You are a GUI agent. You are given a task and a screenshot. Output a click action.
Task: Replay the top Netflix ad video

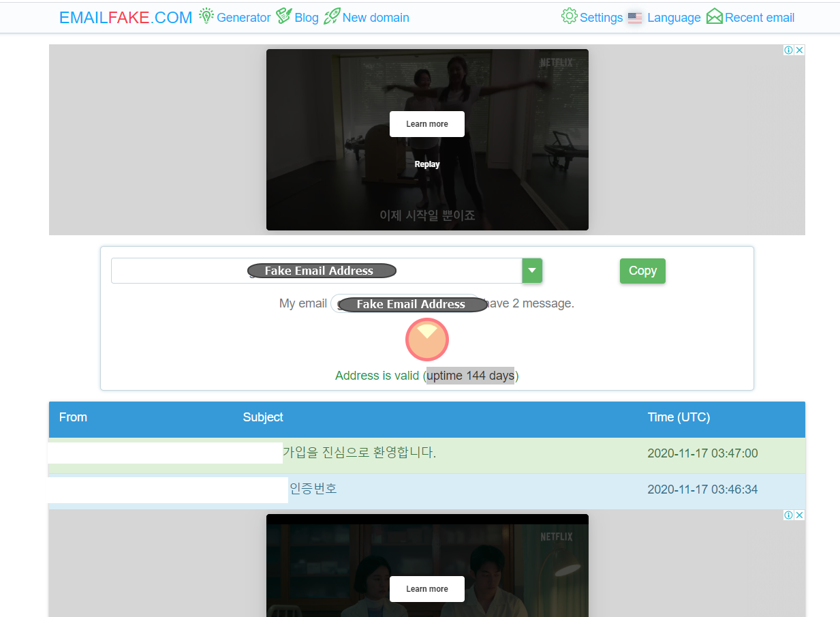(x=427, y=164)
